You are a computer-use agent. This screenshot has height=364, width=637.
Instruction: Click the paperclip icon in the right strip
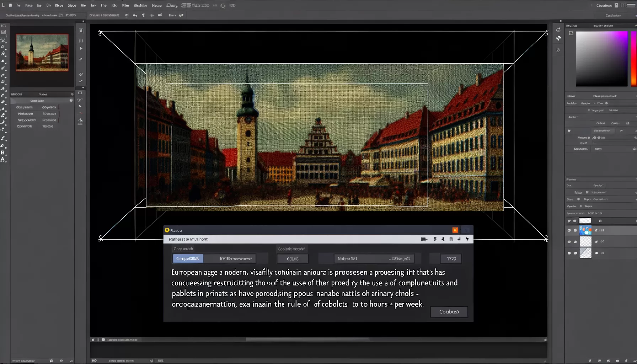[558, 50]
